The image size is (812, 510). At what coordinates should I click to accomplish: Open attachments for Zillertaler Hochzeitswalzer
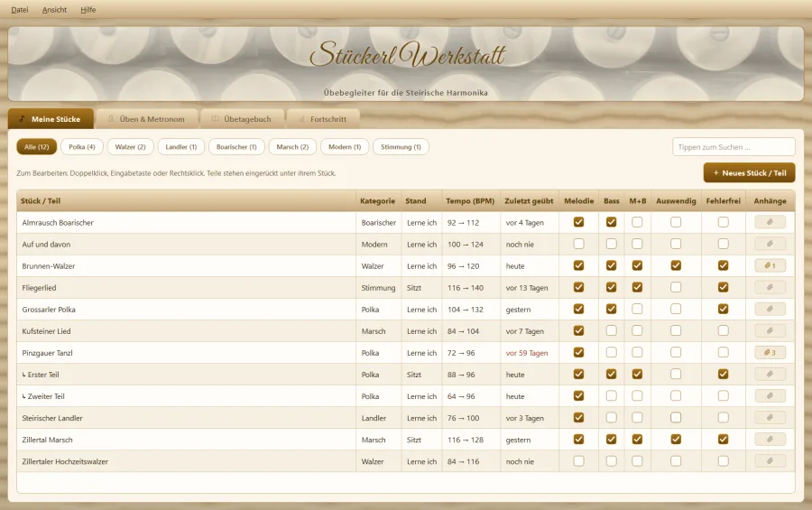click(770, 461)
